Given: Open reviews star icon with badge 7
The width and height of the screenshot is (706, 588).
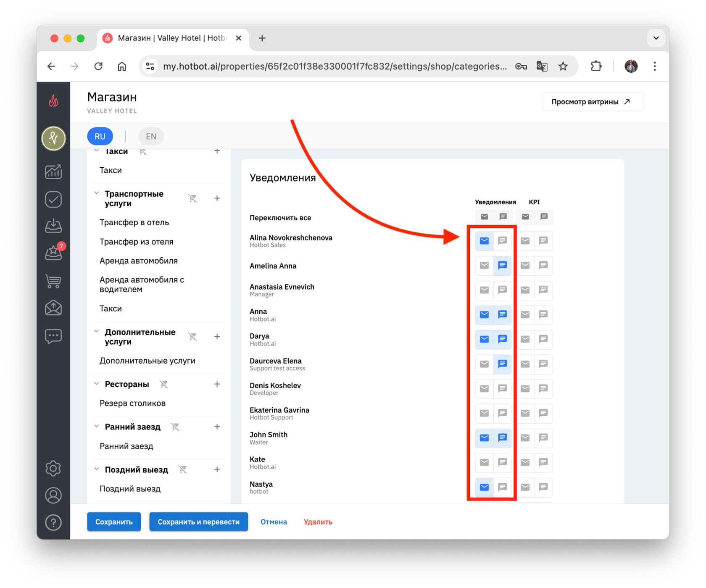Looking at the screenshot, I should pos(53,253).
